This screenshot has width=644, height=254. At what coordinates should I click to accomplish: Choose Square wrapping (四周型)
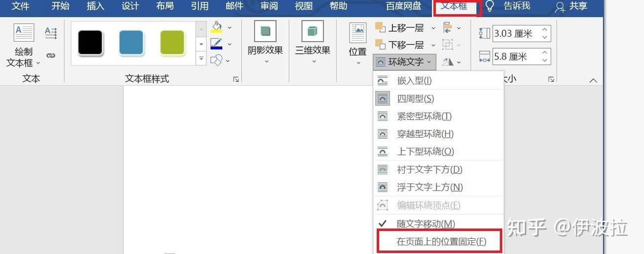coord(439,99)
